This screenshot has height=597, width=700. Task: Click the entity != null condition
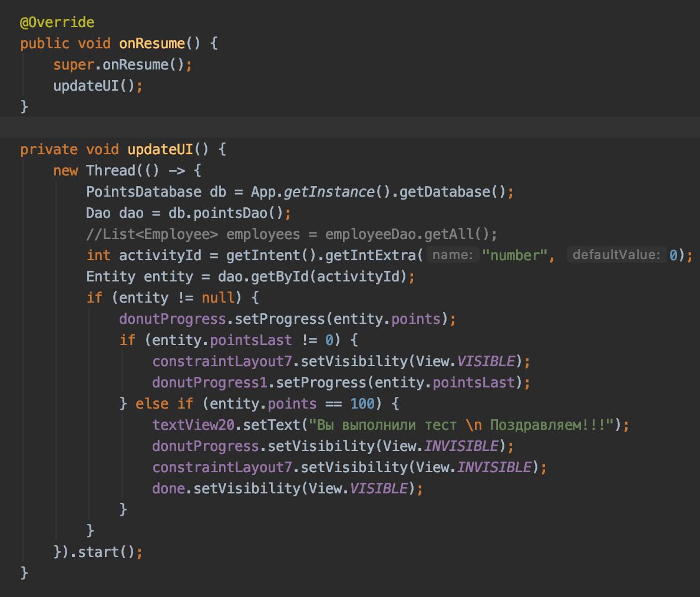pyautogui.click(x=176, y=297)
